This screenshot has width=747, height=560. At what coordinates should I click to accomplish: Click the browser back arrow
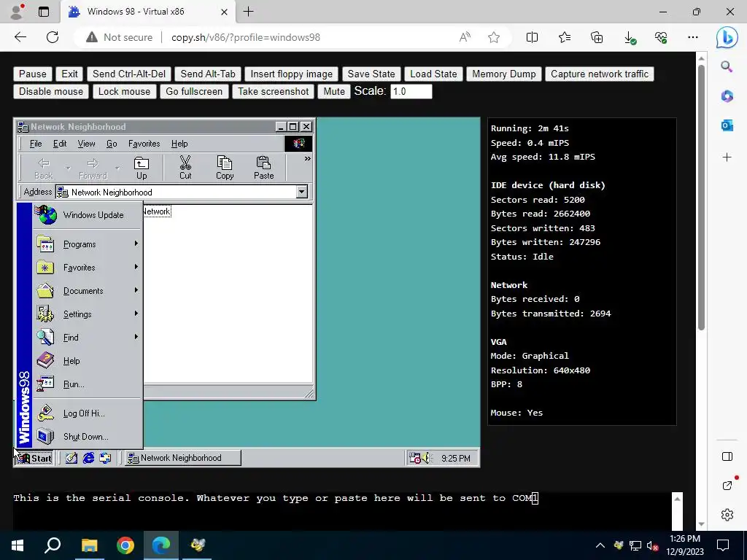[x=20, y=37]
